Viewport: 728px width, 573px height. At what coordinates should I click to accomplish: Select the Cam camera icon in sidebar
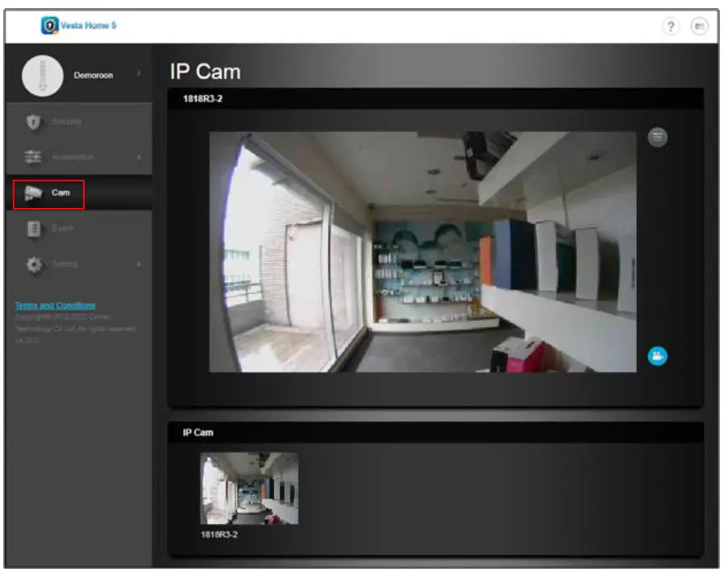click(33, 193)
